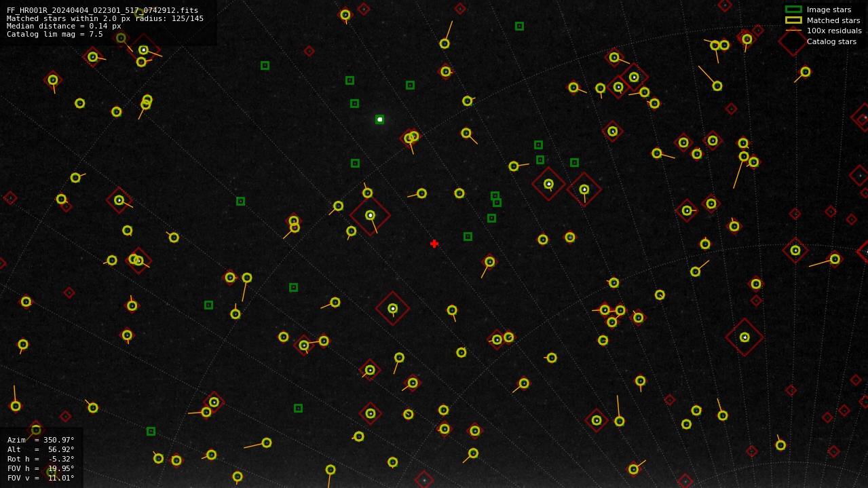Click the 'Azim = 350.97°' readout
The height and width of the screenshot is (488, 868).
pyautogui.click(x=41, y=440)
